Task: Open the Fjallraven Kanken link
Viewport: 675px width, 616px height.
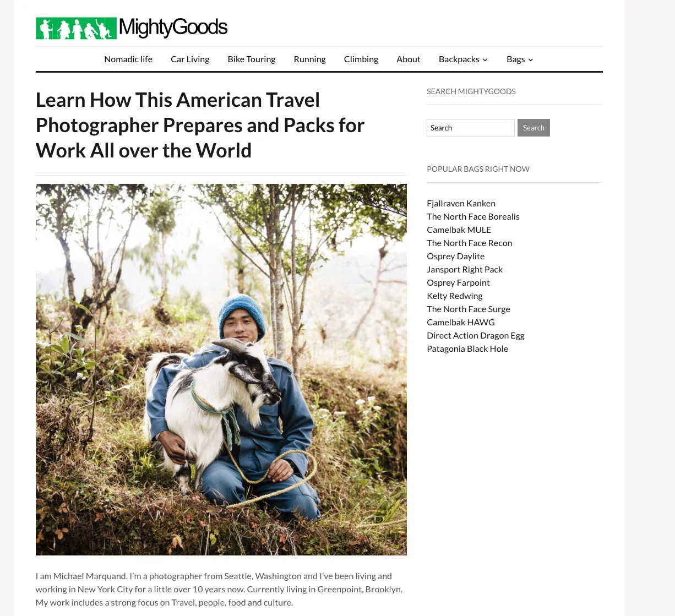Action: (x=461, y=203)
